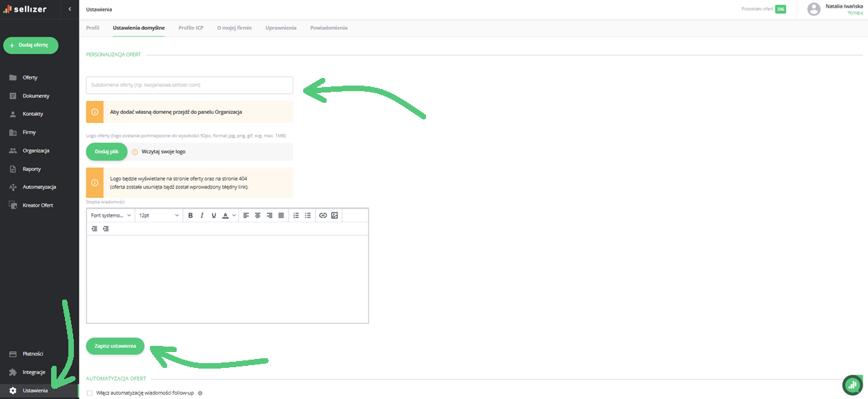Open Kreator Ofert from the sidebar
868x399 pixels.
click(37, 205)
